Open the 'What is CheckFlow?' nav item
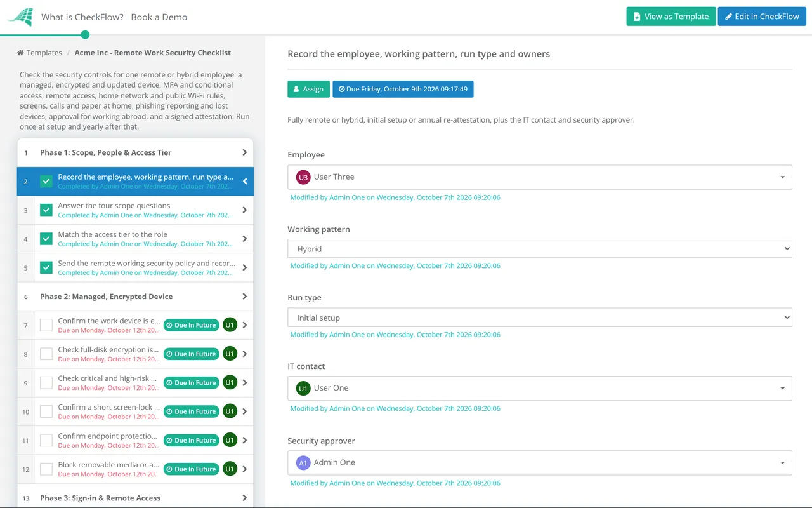 pos(82,17)
